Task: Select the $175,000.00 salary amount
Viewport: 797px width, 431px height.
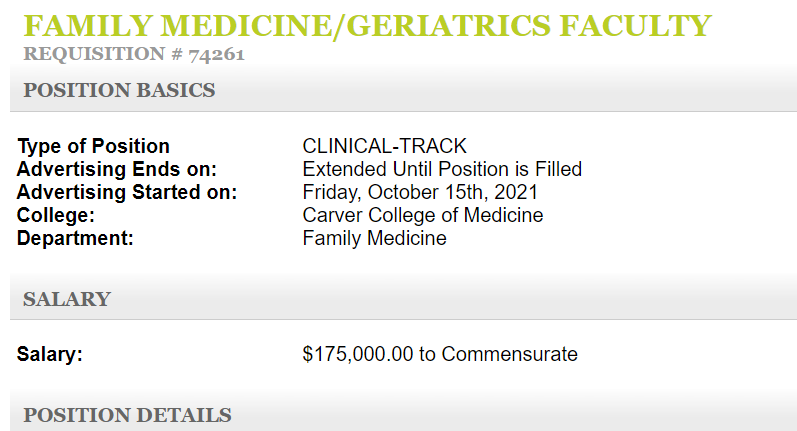Action: [x=358, y=354]
